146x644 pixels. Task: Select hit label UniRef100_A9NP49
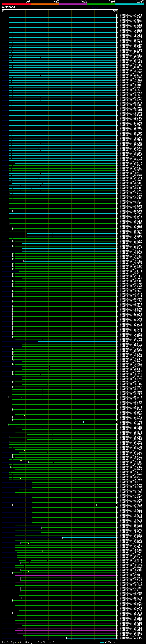coord(131,193)
